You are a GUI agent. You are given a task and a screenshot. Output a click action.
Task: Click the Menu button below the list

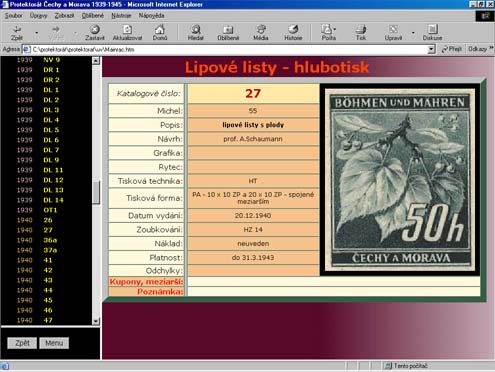point(54,343)
